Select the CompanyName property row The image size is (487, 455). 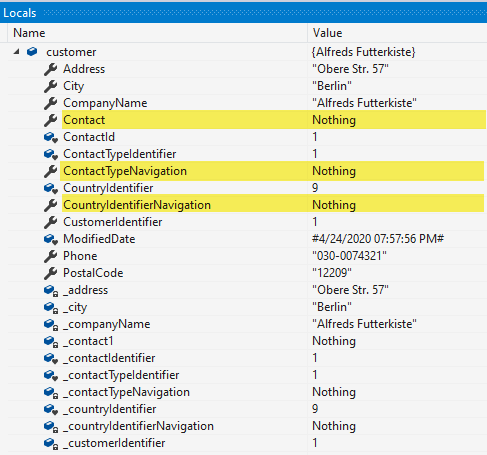[x=247, y=103]
